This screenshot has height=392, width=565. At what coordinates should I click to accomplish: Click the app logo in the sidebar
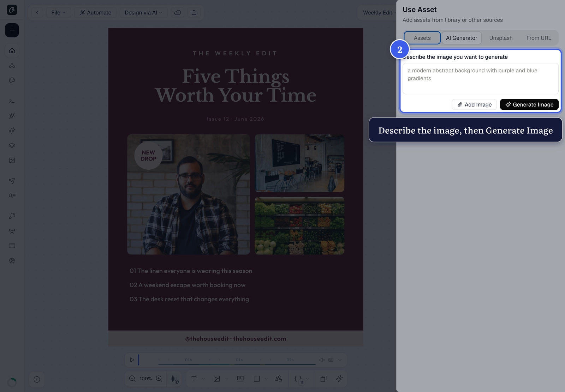coord(12,10)
